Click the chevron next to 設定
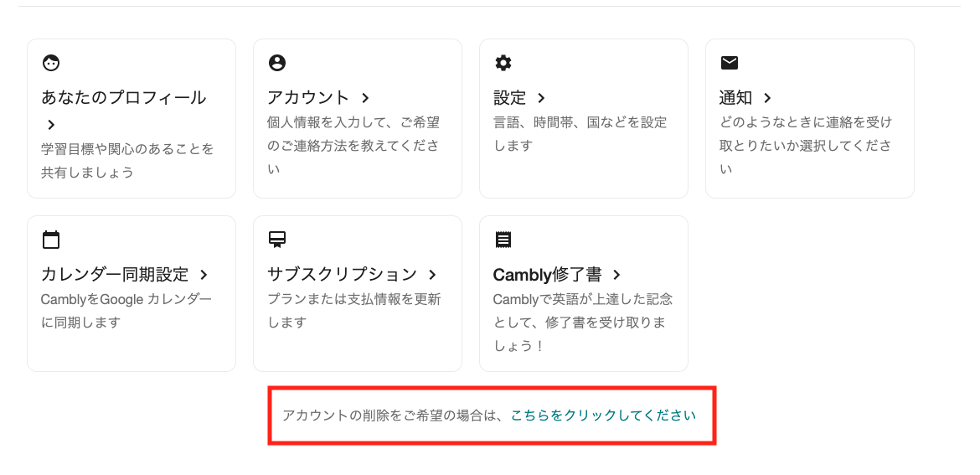Screen dimensions: 980x475 (x=541, y=98)
